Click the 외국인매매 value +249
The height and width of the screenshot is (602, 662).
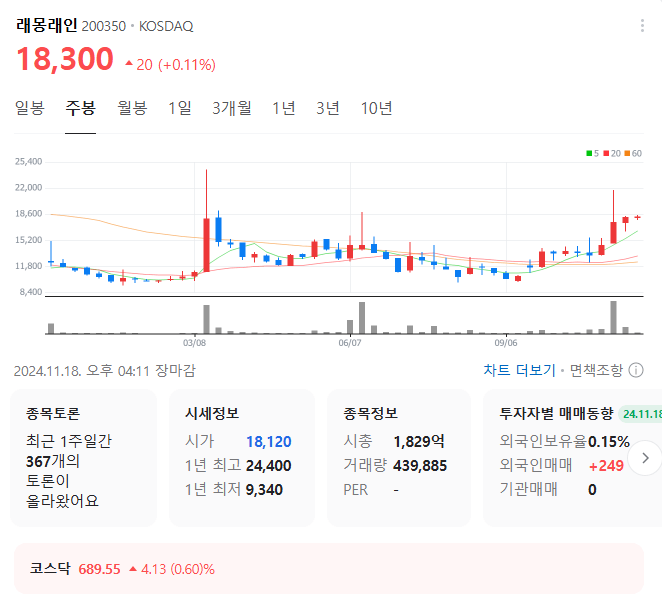606,466
